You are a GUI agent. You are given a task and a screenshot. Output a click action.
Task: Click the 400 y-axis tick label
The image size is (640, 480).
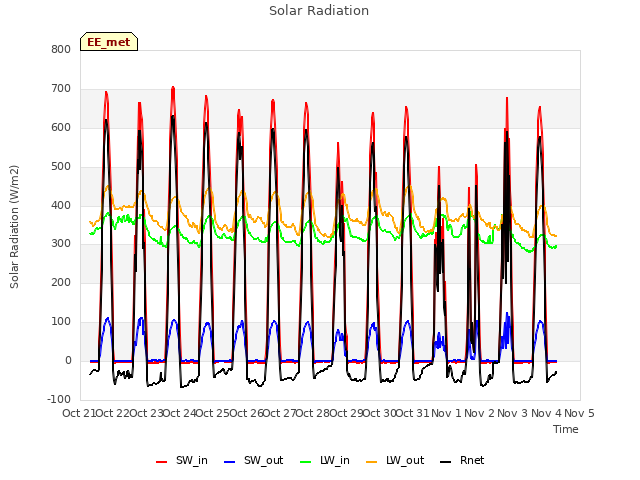[61, 205]
